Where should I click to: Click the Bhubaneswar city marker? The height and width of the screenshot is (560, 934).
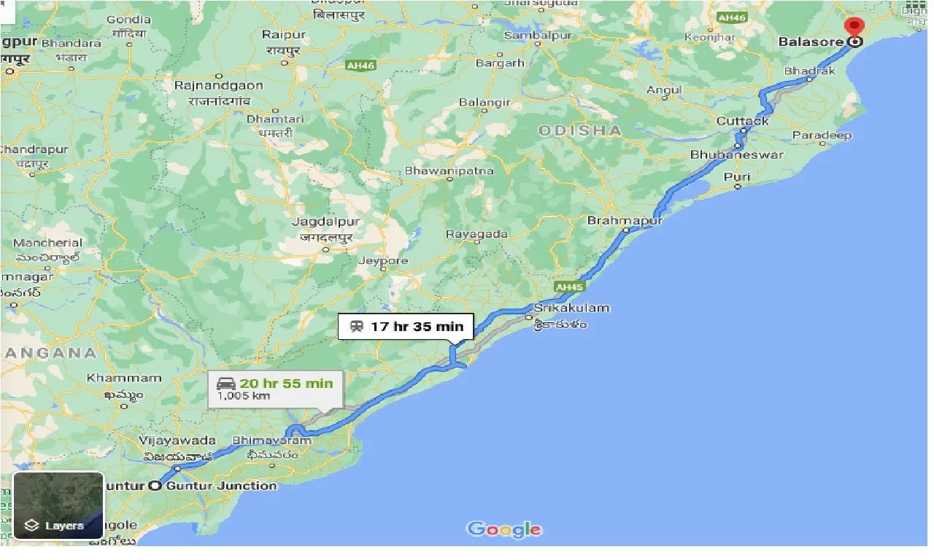[738, 144]
